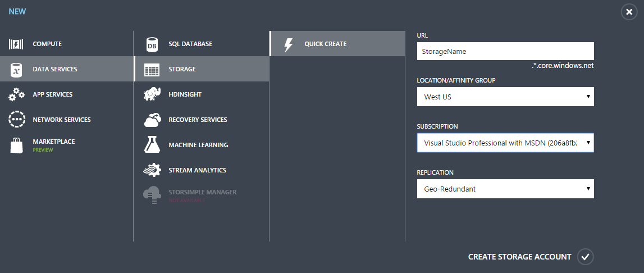Open the Replication Geo-Redundant dropdown
Viewport: 644px width, 273px height.
pyautogui.click(x=505, y=189)
